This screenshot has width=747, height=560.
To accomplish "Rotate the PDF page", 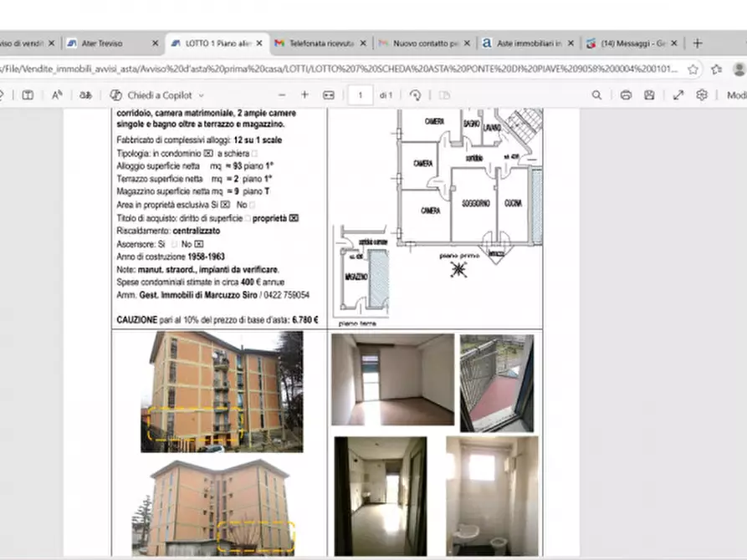I will coord(415,95).
